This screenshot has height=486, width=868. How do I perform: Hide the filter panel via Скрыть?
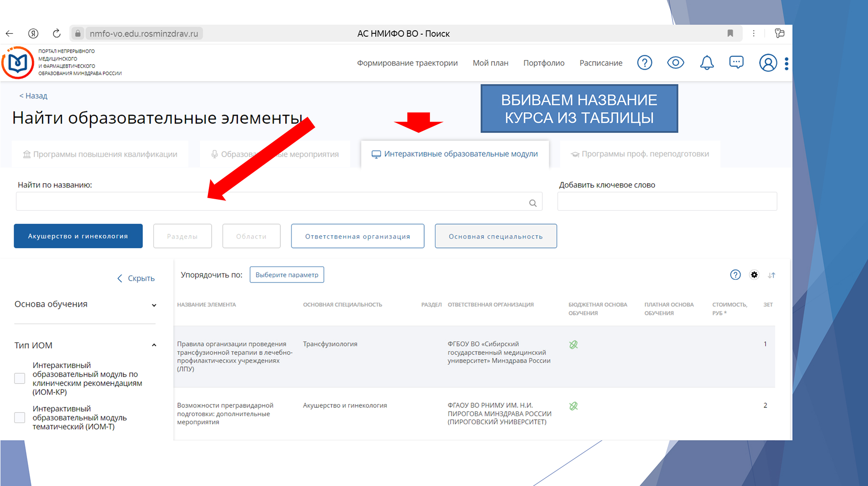coord(136,278)
